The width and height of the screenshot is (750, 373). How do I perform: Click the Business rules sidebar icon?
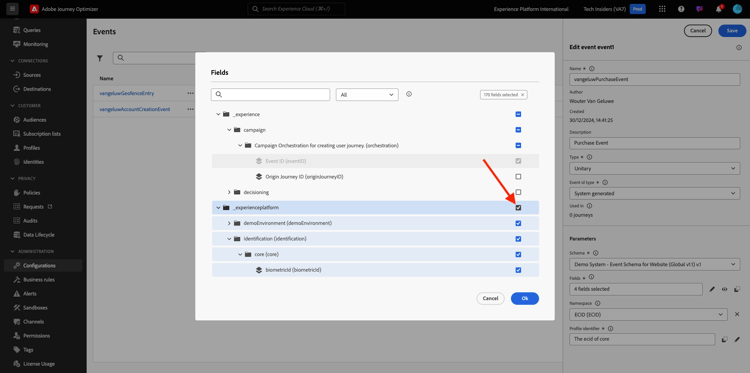click(x=17, y=280)
